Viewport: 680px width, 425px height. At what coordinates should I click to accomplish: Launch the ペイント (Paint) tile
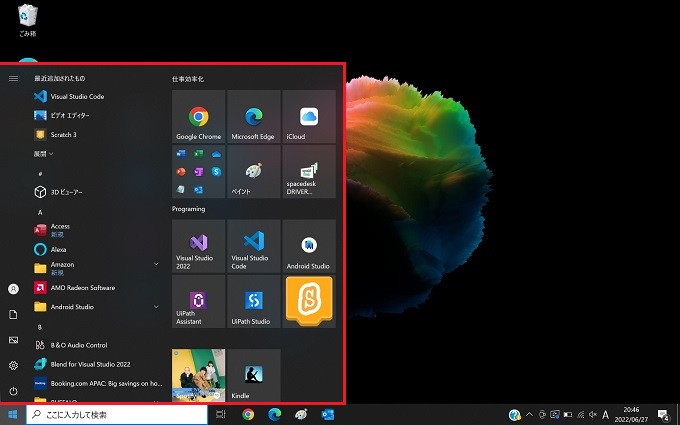pos(254,171)
